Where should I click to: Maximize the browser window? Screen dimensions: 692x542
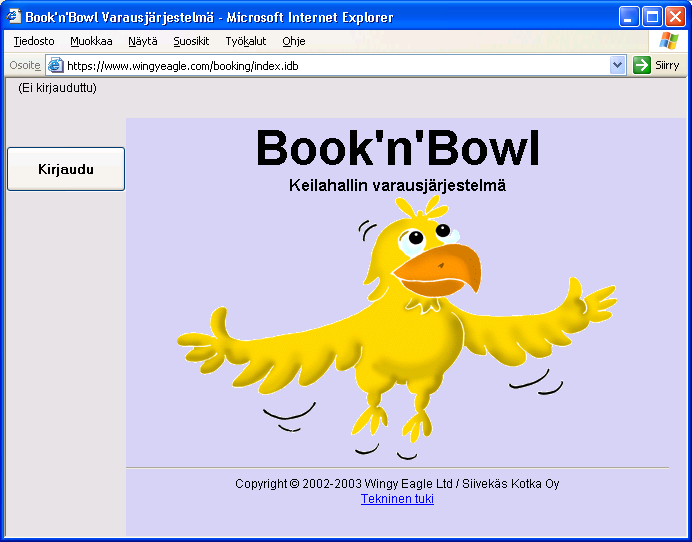(652, 17)
